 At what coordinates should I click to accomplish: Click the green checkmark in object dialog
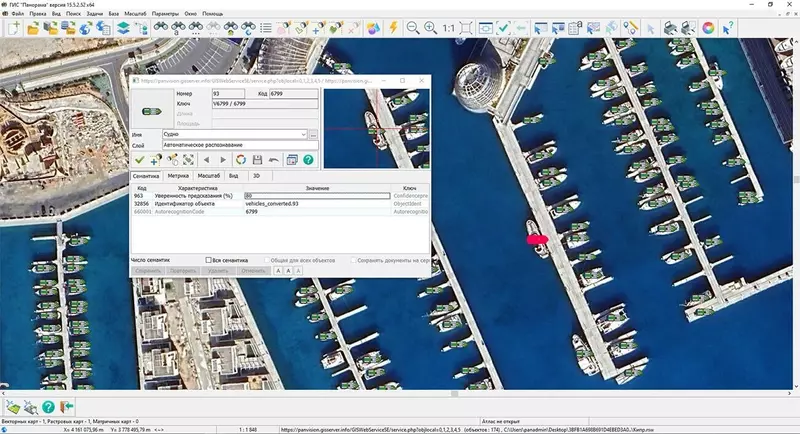(x=140, y=160)
